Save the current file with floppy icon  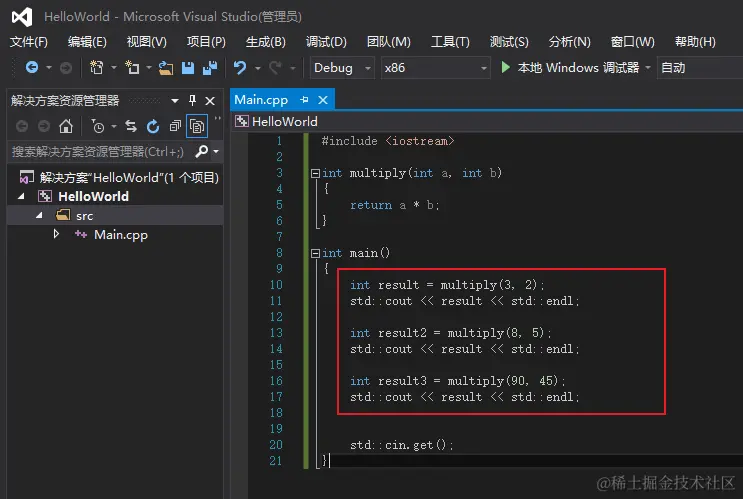(x=188, y=68)
